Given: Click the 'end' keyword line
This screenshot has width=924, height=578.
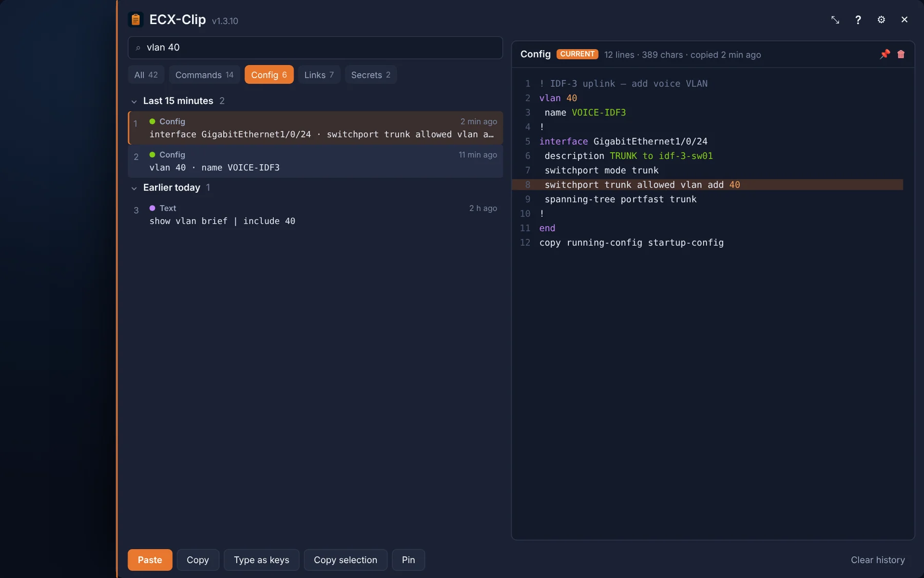Looking at the screenshot, I should tap(547, 228).
